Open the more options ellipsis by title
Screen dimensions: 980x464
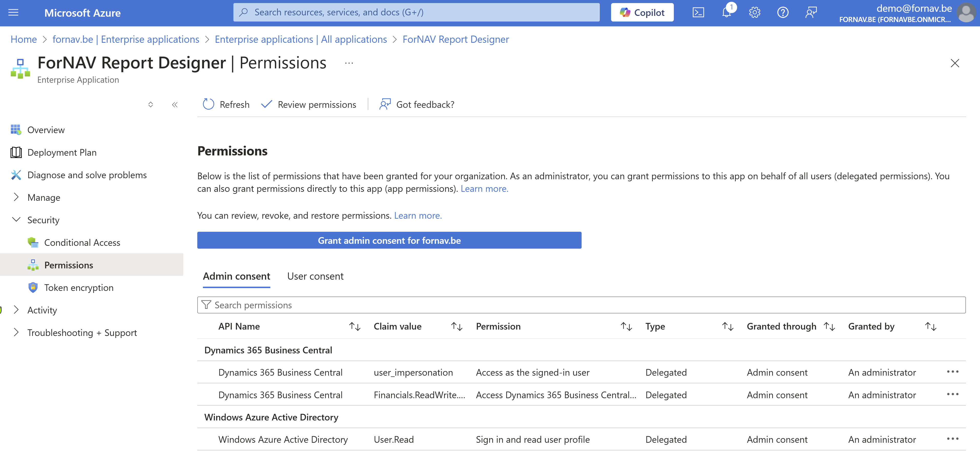349,63
